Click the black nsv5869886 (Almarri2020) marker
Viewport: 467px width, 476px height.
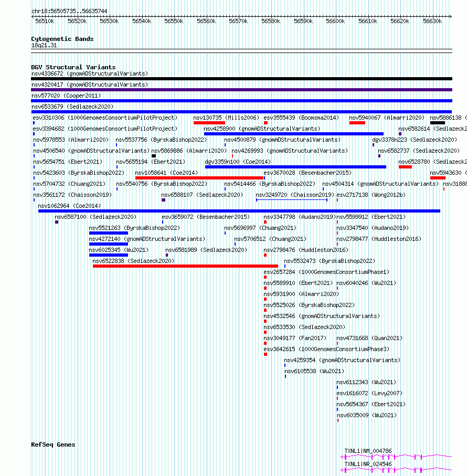point(154,156)
